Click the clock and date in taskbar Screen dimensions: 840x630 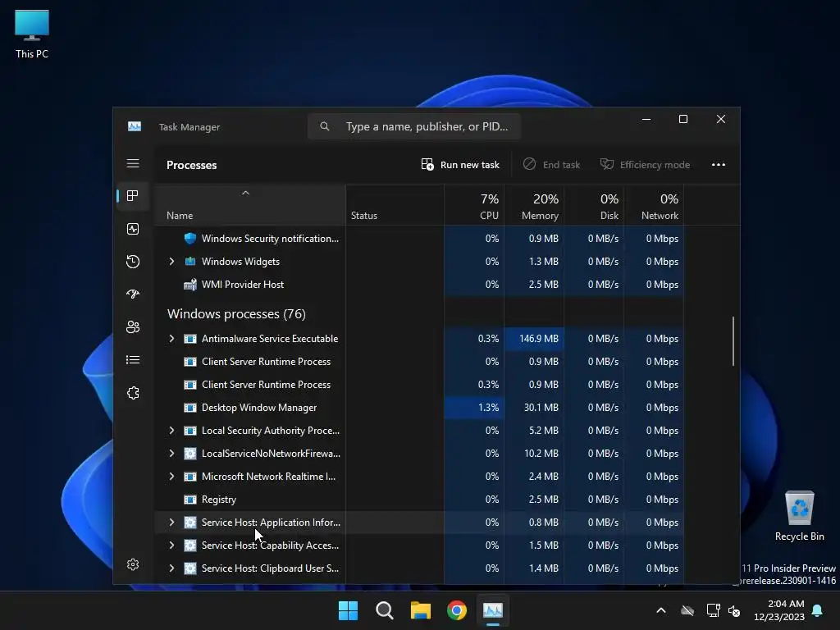point(779,610)
